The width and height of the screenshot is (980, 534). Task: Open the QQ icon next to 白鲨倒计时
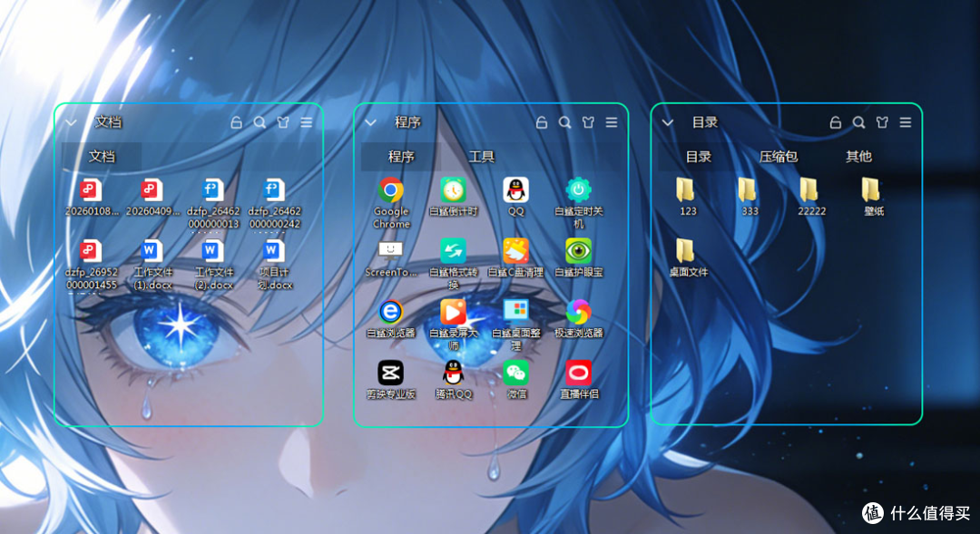[x=515, y=190]
